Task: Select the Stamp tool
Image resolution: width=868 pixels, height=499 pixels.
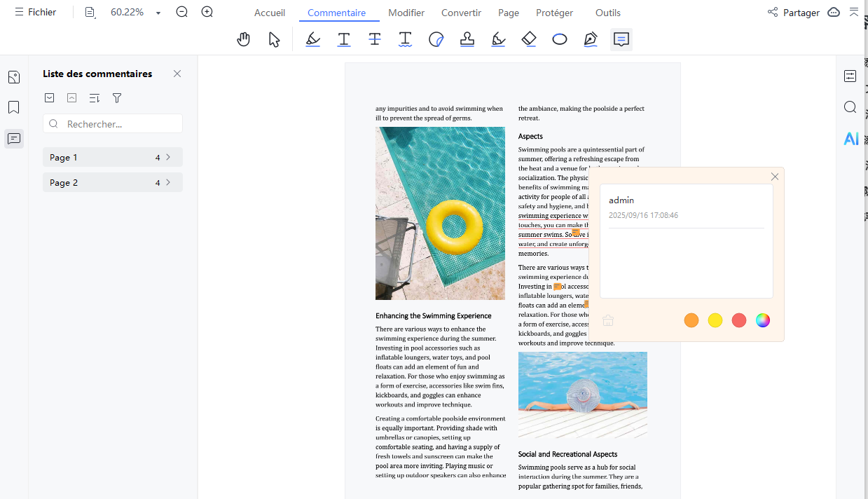Action: 467,39
